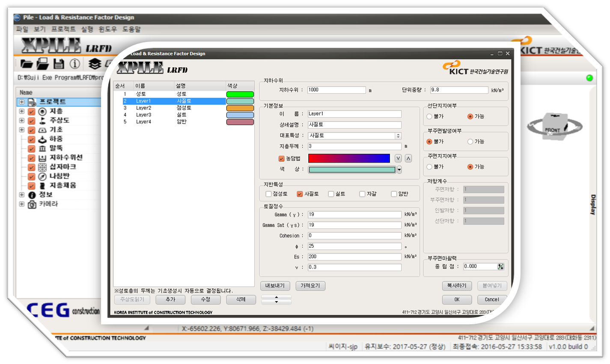Open the 파일 menu
Screen dimensions: 610x364
(x=22, y=29)
